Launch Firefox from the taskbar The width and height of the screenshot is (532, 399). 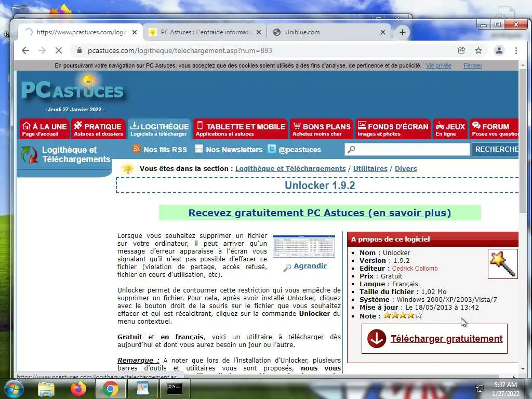coord(78,389)
